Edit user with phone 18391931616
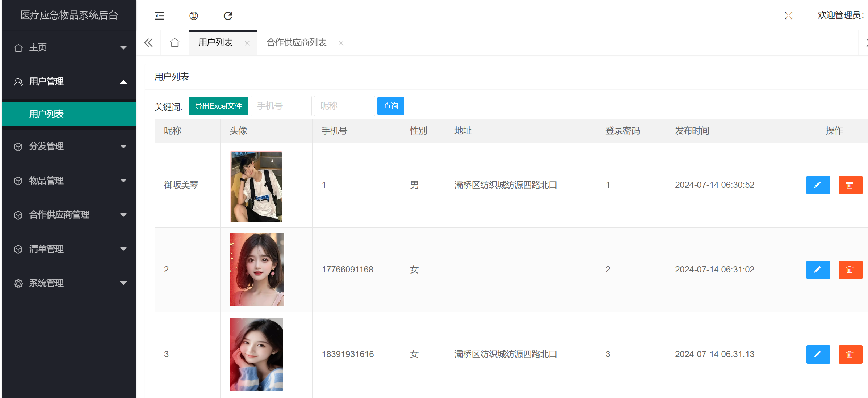The height and width of the screenshot is (398, 868). (818, 354)
